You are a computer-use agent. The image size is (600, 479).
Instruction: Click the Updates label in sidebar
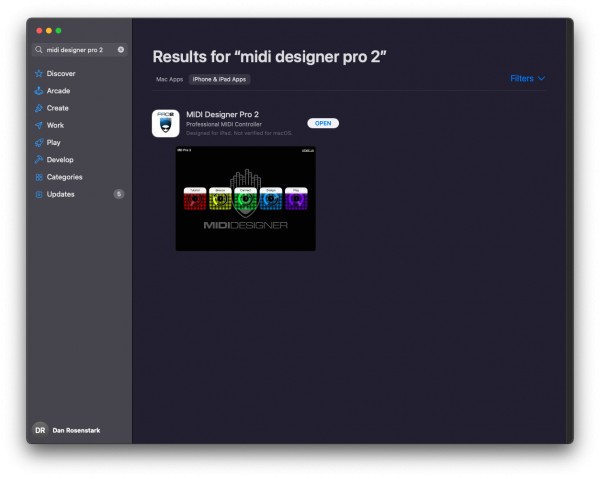[x=60, y=194]
